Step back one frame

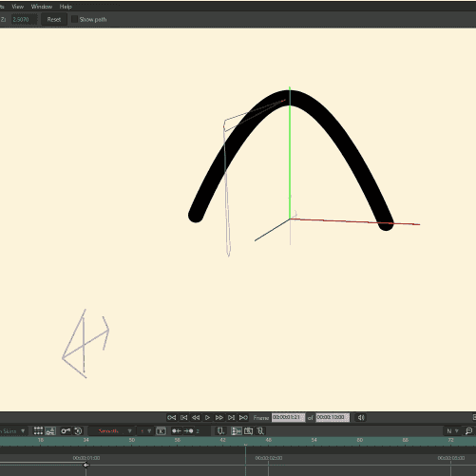click(183, 417)
